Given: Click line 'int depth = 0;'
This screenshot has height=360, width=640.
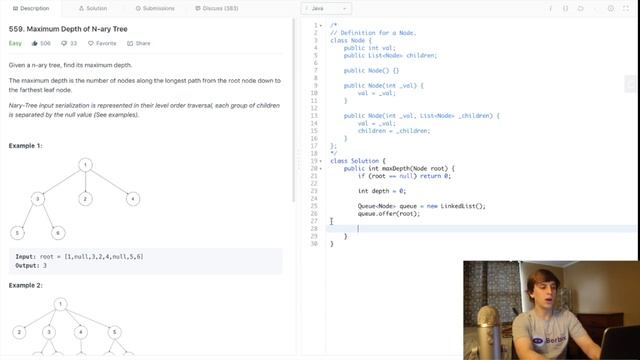Looking at the screenshot, I should click(382, 191).
